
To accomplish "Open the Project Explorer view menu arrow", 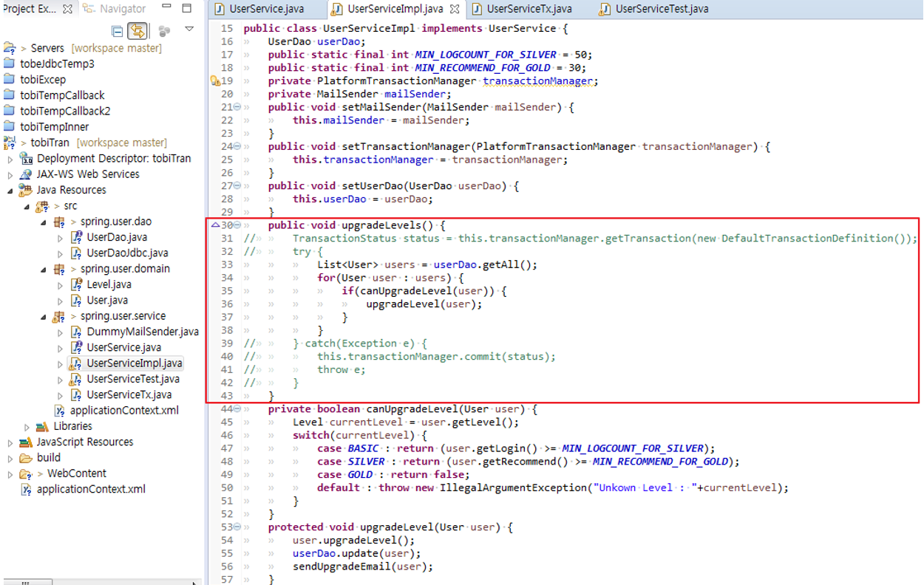I will [189, 30].
